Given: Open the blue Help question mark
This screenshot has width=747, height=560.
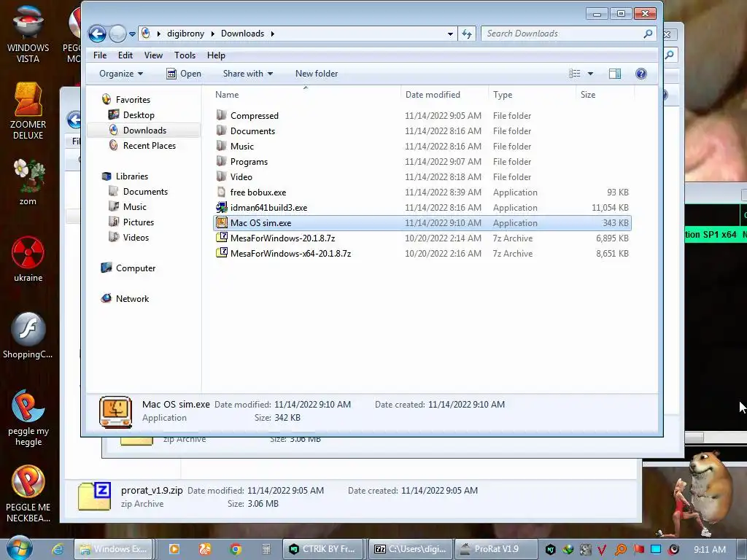Looking at the screenshot, I should pos(641,74).
